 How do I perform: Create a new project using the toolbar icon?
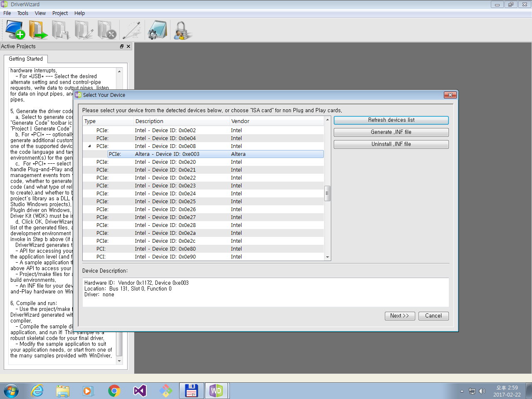coord(15,30)
